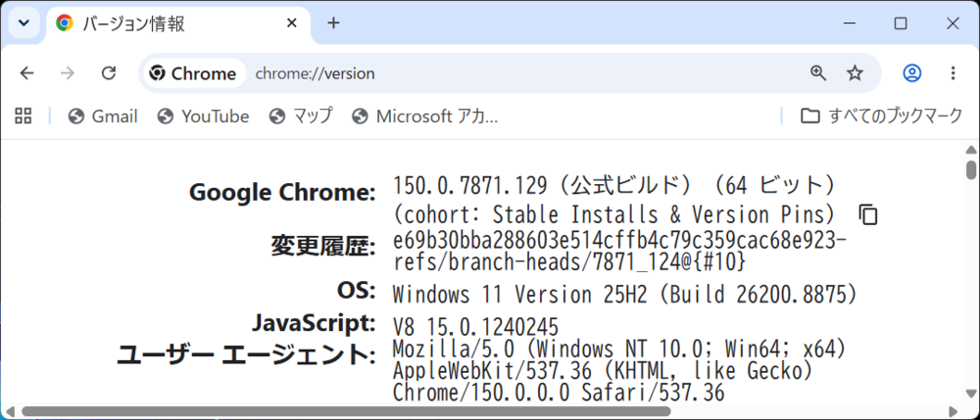Open the tab search dropdown arrow
This screenshot has height=420, width=980.
[24, 23]
